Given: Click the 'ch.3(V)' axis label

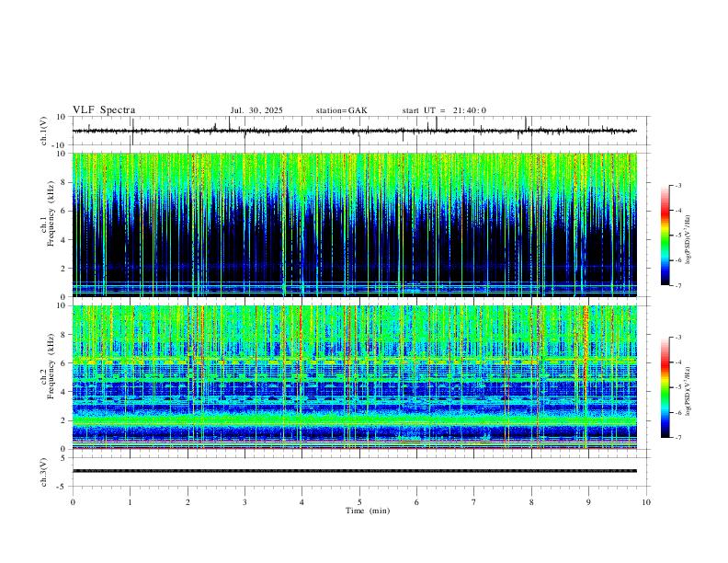Looking at the screenshot, I should [x=44, y=472].
